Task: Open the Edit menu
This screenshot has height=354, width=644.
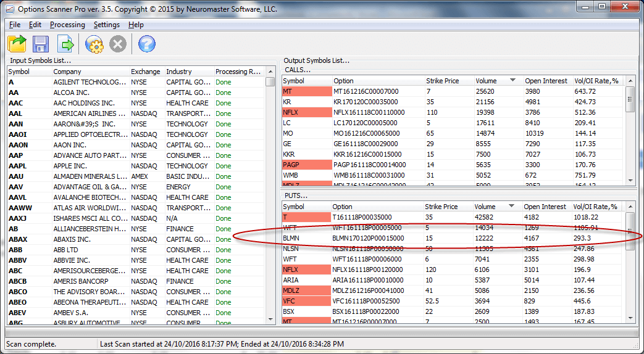Action: (35, 25)
